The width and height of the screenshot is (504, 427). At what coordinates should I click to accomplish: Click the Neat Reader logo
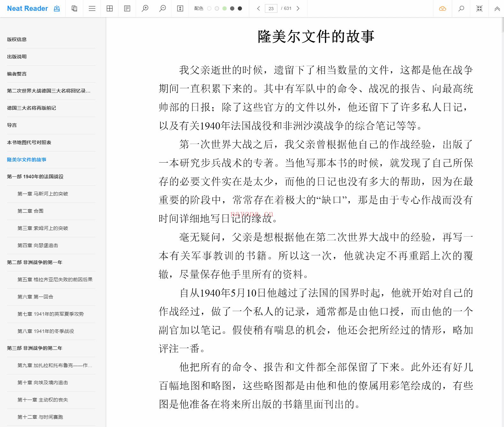pyautogui.click(x=27, y=9)
